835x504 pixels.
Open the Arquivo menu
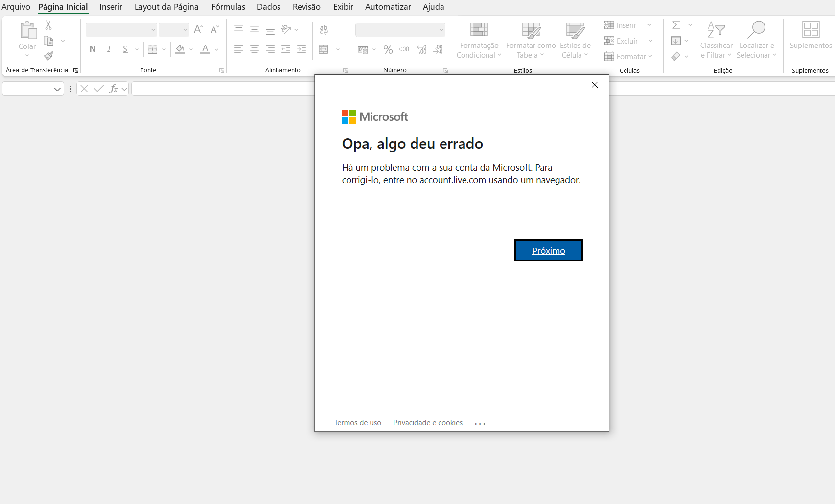click(x=16, y=7)
